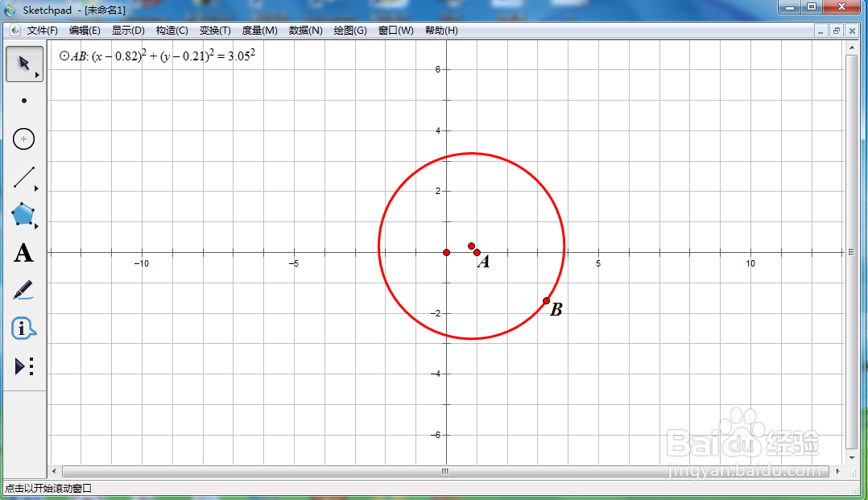
Task: Select the origin point of the axes
Action: coord(447,253)
